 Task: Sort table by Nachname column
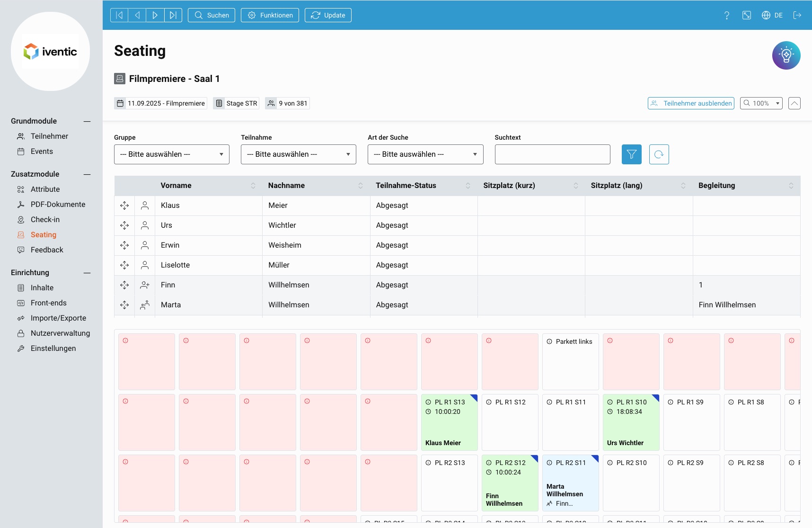[x=360, y=186]
